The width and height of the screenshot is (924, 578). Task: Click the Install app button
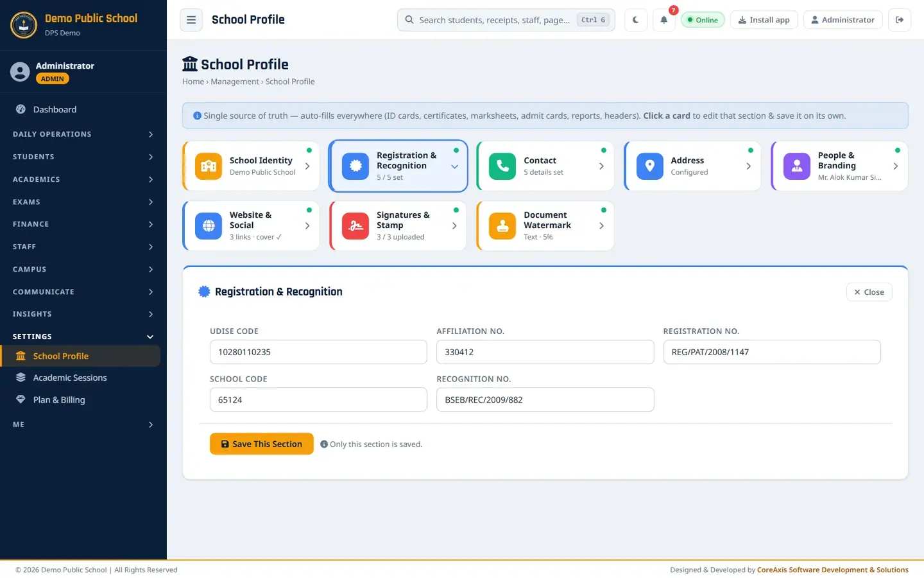pyautogui.click(x=764, y=20)
